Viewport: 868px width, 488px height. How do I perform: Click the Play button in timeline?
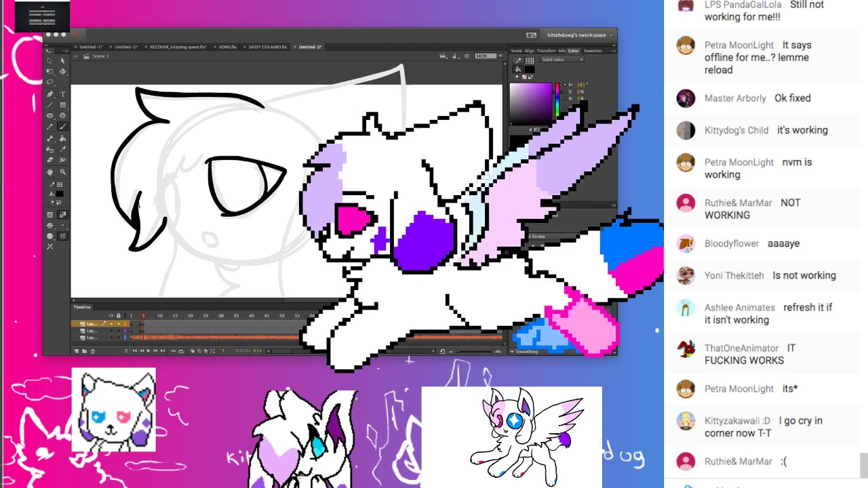[x=149, y=350]
